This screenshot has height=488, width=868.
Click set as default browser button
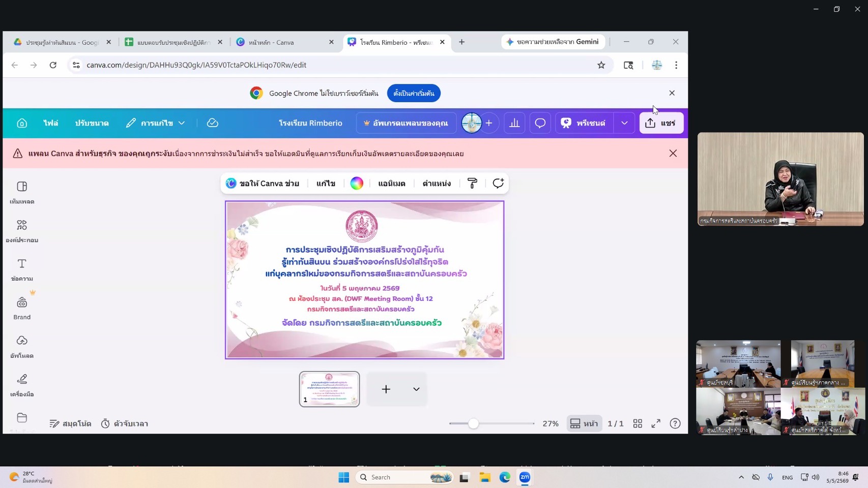[x=414, y=93]
